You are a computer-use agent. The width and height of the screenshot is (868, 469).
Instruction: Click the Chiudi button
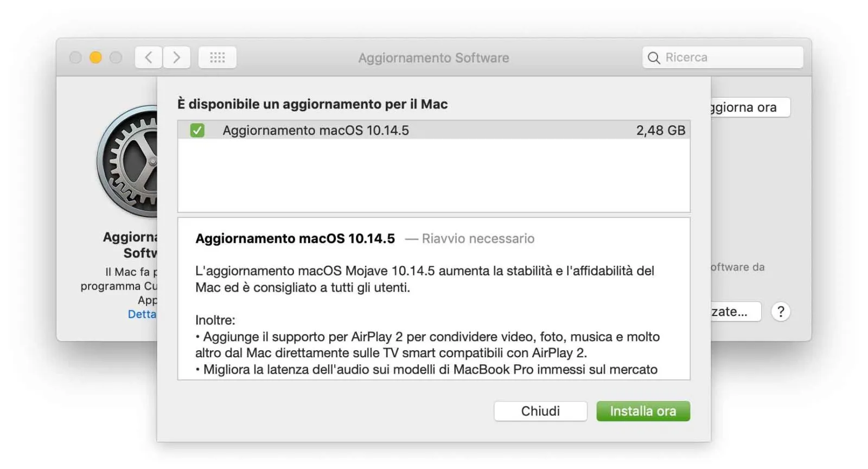(x=540, y=410)
